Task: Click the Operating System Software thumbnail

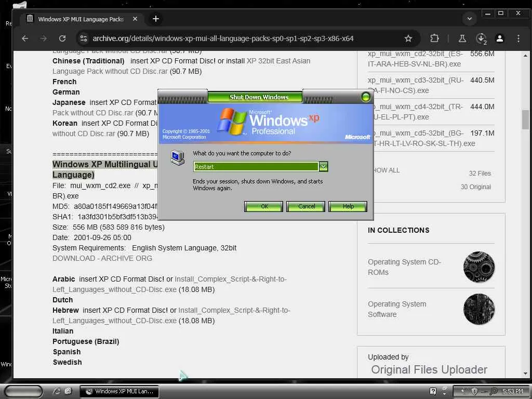Action: [478, 309]
